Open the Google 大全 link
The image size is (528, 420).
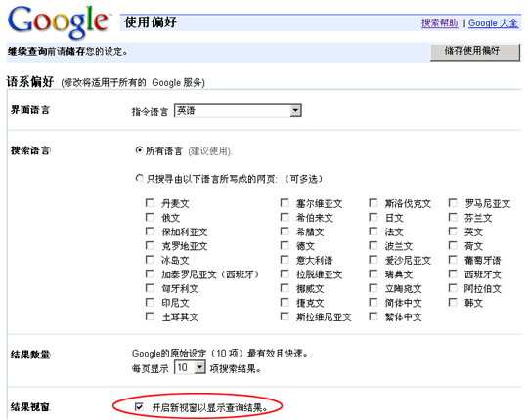point(494,22)
